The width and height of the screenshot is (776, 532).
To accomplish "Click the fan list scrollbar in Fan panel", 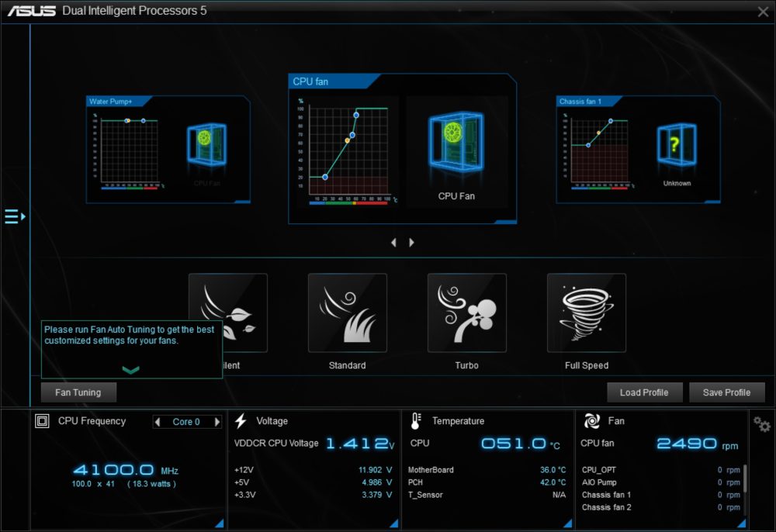I will click(745, 478).
